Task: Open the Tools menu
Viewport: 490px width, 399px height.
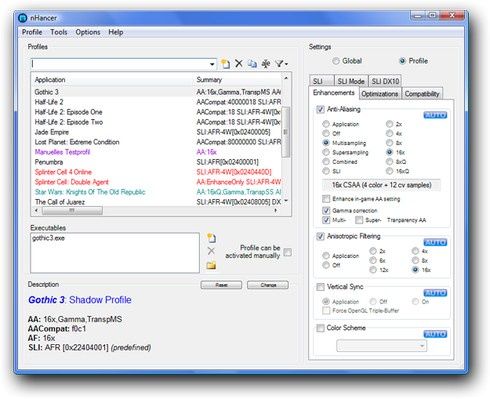Action: point(59,32)
